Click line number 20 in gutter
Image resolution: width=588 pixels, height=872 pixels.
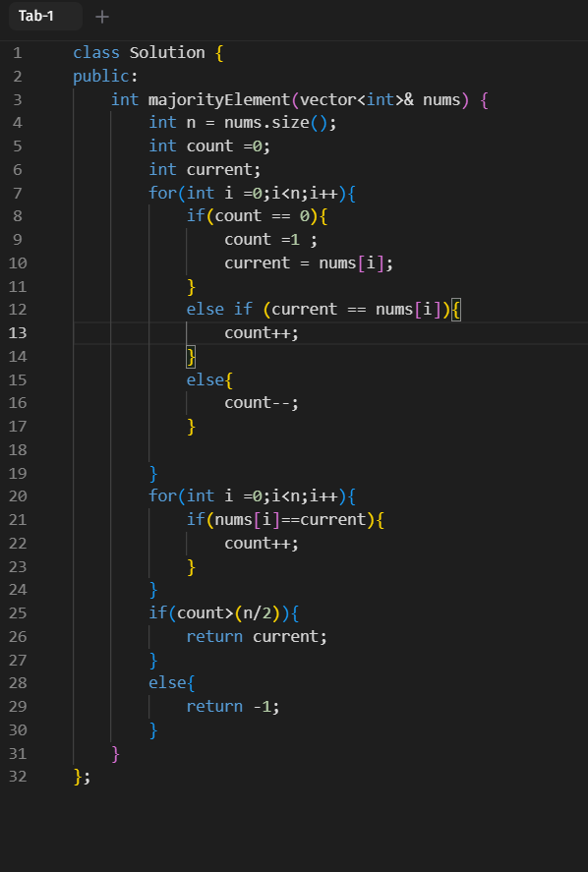click(x=18, y=496)
